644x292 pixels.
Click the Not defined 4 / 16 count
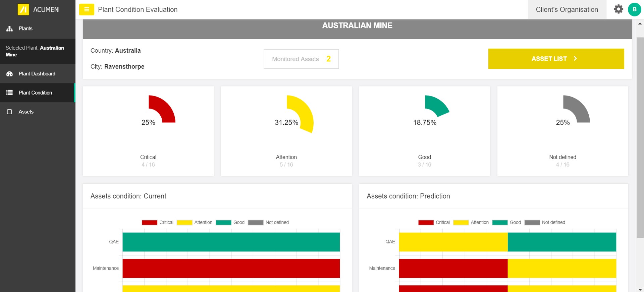(x=563, y=165)
